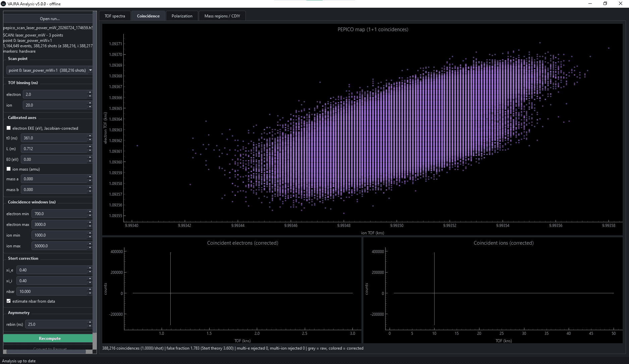Click the coincidences status text at bottom
Image resolution: width=629 pixels, height=364 pixels.
click(x=233, y=348)
